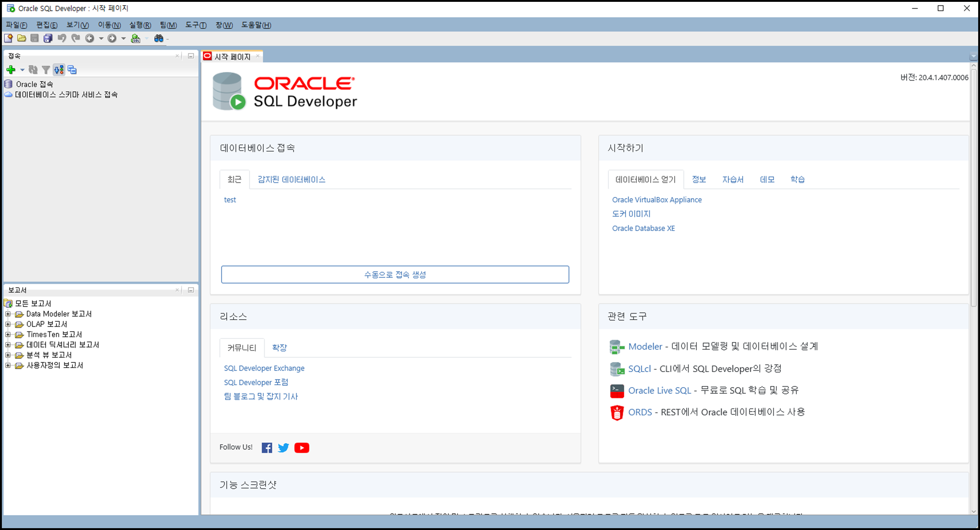Open the new connection dropdown arrow
Screen dimensions: 980x530
pos(22,69)
